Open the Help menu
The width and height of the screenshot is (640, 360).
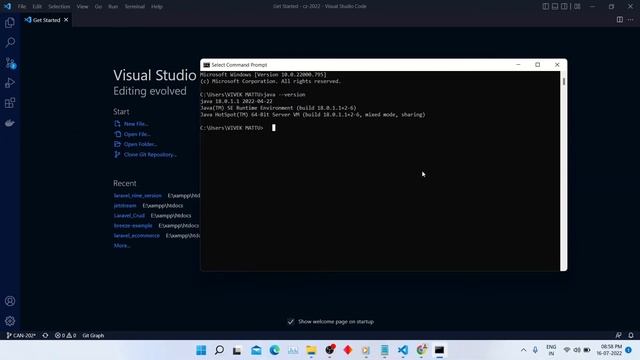pyautogui.click(x=157, y=7)
